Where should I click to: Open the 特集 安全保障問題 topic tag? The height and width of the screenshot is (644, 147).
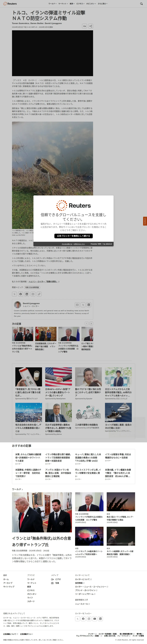coord(32,288)
